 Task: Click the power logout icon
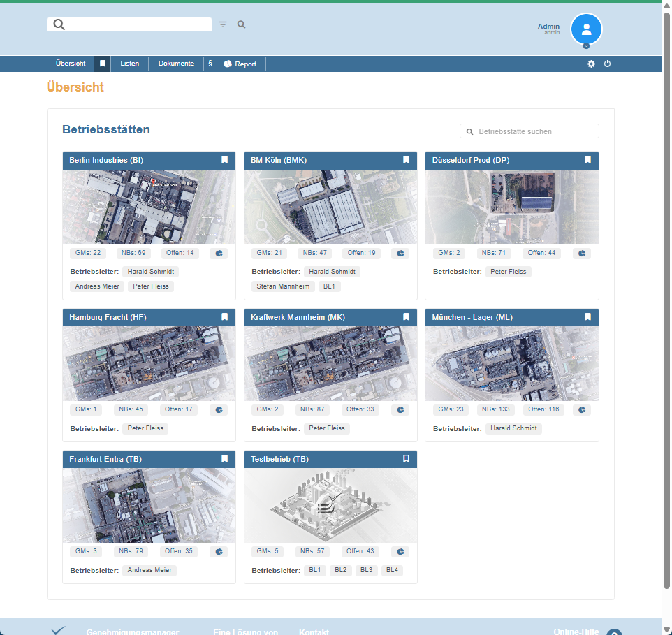[x=607, y=64]
